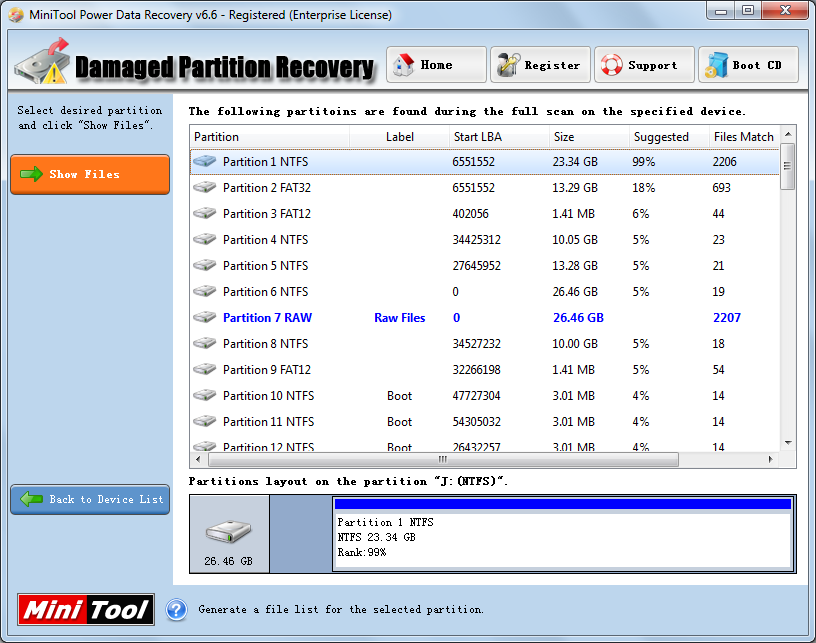
Task: Click the Home house icon
Action: [403, 65]
